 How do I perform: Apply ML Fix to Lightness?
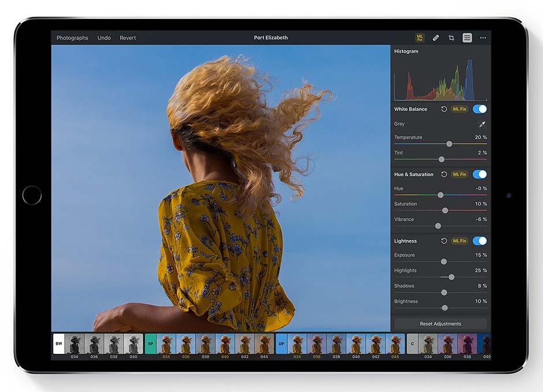[x=459, y=241]
